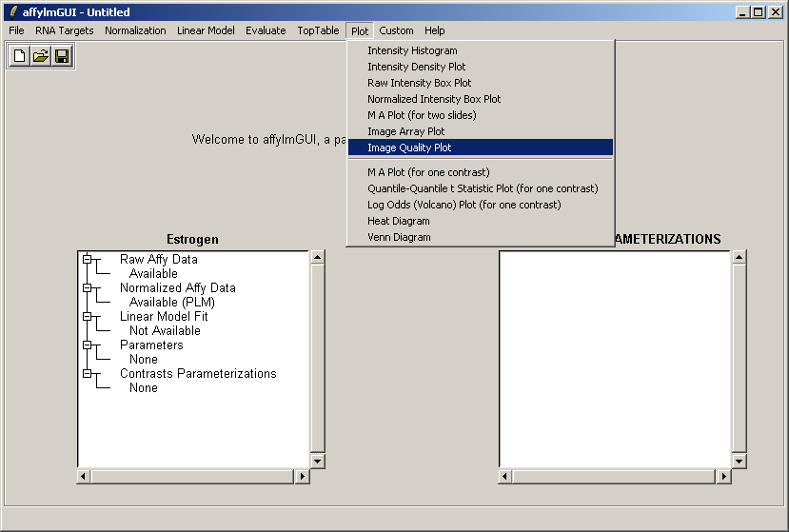Open the TopTable menu
789x532 pixels.
click(318, 30)
